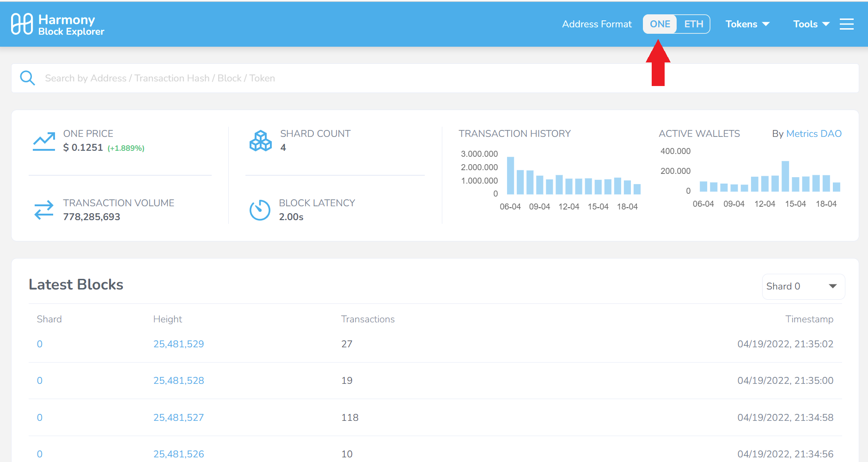Click tallest bar in Active Wallets chart
Image resolution: width=868 pixels, height=462 pixels.
tap(785, 176)
